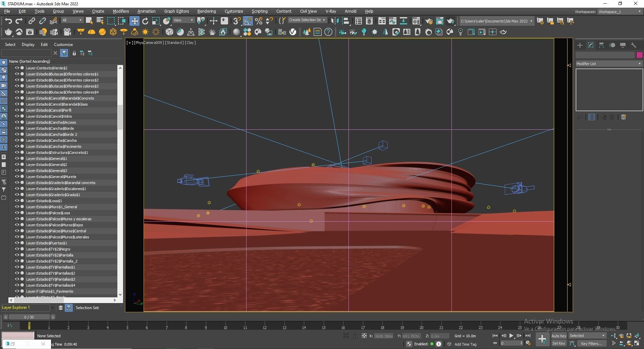Open the Create command panel tab
This screenshot has width=644, height=349.
[x=580, y=45]
